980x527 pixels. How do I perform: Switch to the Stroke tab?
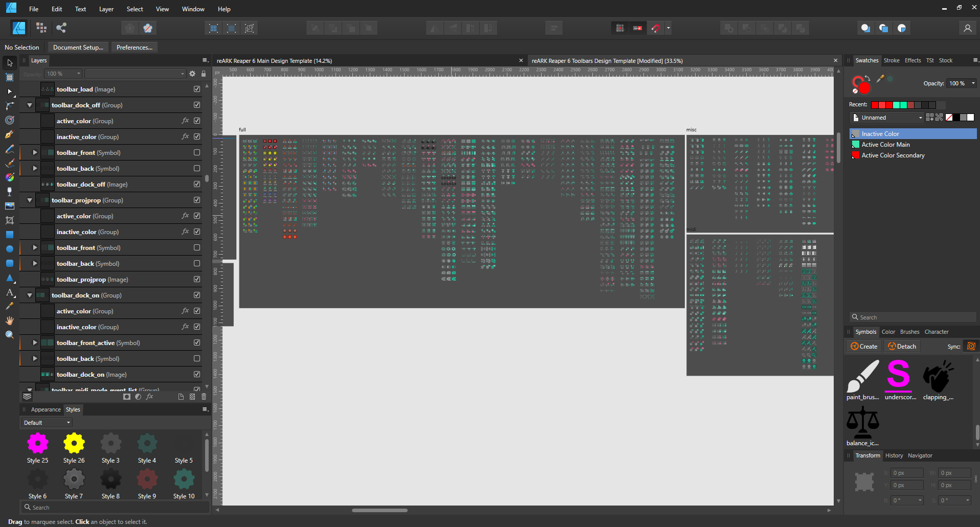pyautogui.click(x=891, y=60)
